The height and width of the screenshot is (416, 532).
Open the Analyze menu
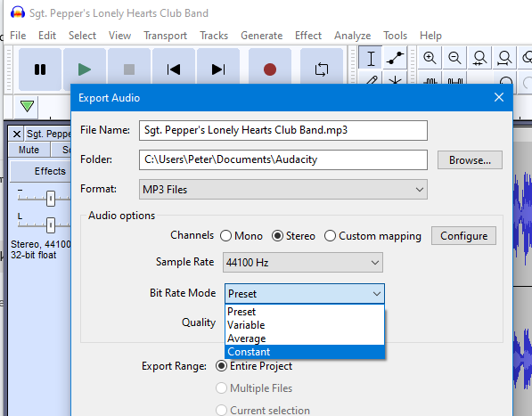(353, 36)
